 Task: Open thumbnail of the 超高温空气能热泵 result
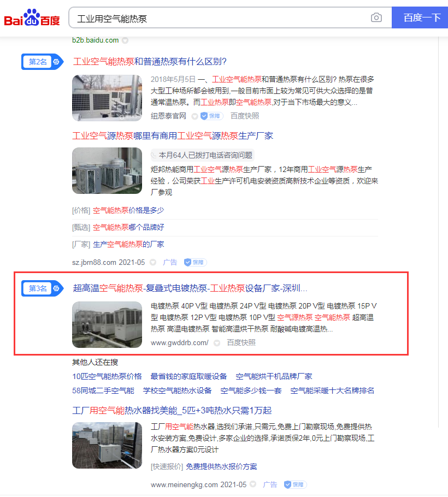pos(107,324)
